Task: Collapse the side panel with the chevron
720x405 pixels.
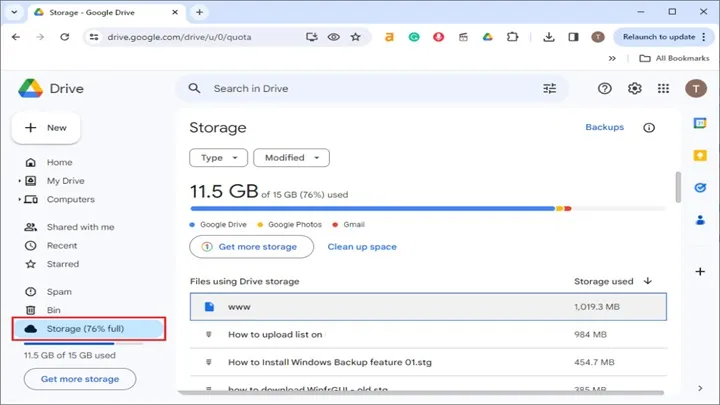Action: (700, 388)
